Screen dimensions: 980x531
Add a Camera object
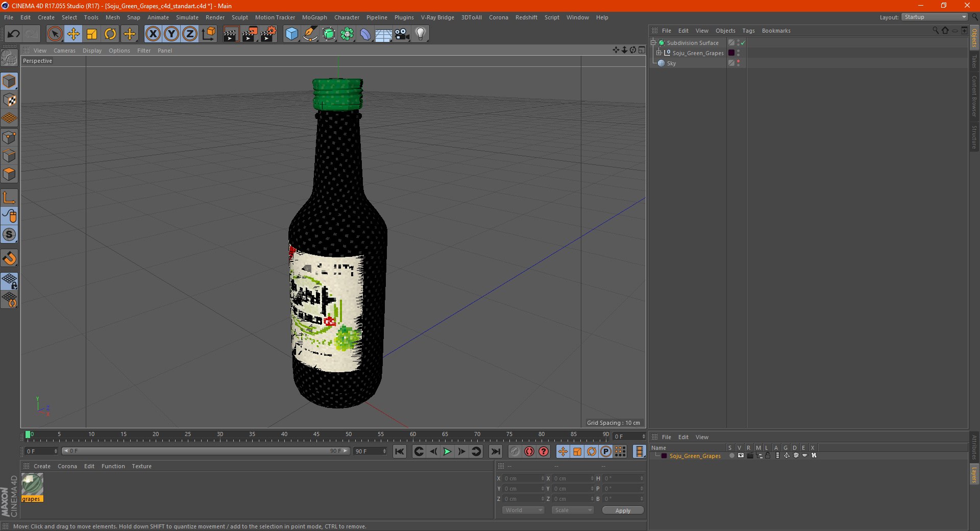coord(402,34)
